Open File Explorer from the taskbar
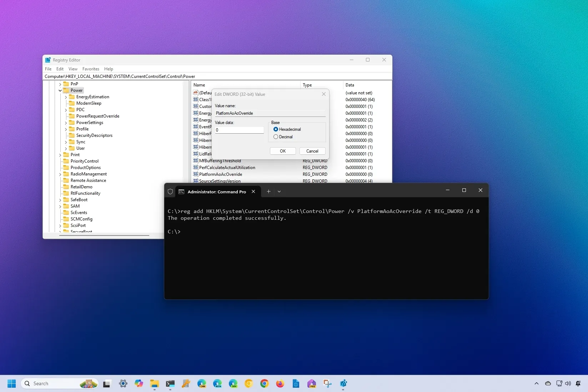The width and height of the screenshot is (588, 392). click(154, 384)
